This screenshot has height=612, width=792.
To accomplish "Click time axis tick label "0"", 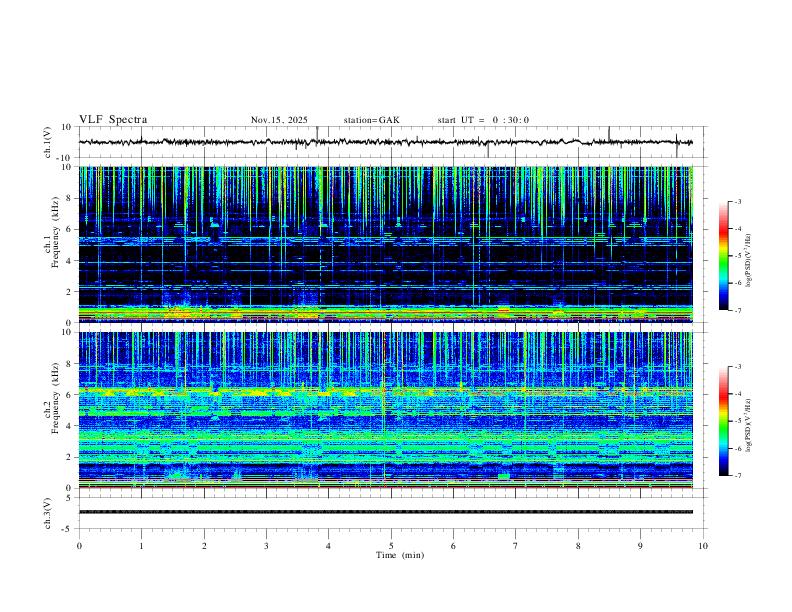I will pos(79,546).
